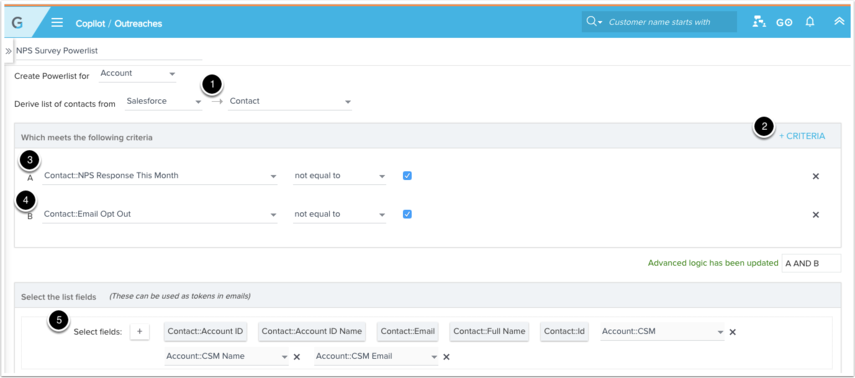Remove criteria B with X icon
The height and width of the screenshot is (378, 855).
[816, 214]
